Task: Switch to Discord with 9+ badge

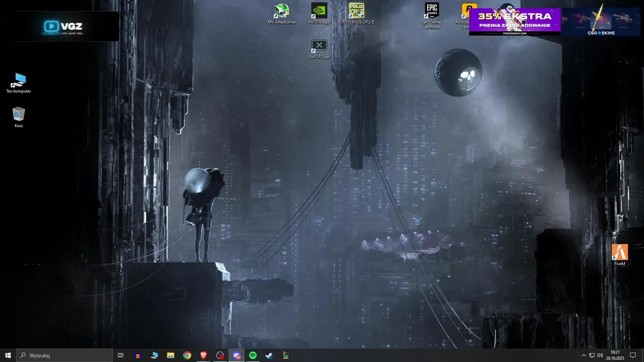Action: coord(236,355)
